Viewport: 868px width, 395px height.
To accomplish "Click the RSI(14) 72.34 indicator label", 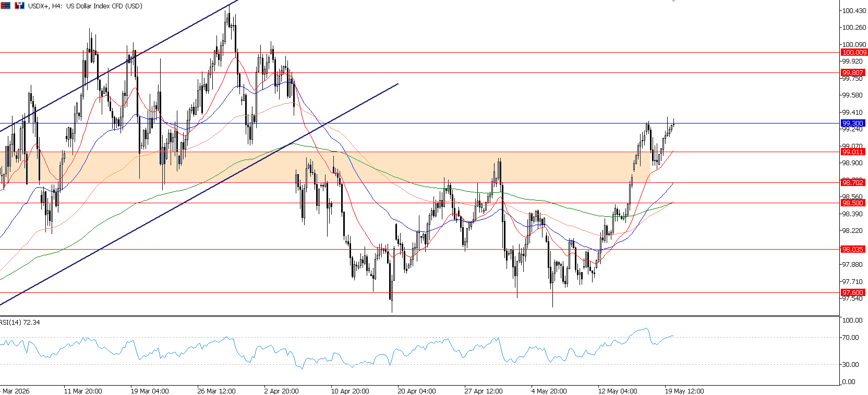I will 20,323.
